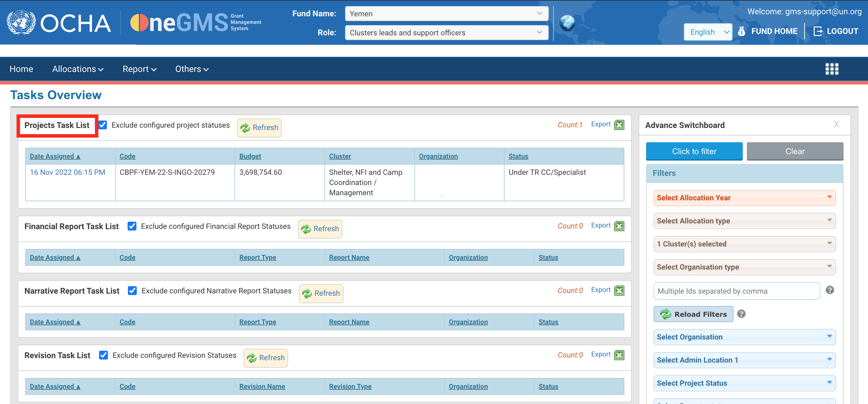Viewport: 868px width, 404px height.
Task: Open the English language dropdown
Action: click(708, 32)
